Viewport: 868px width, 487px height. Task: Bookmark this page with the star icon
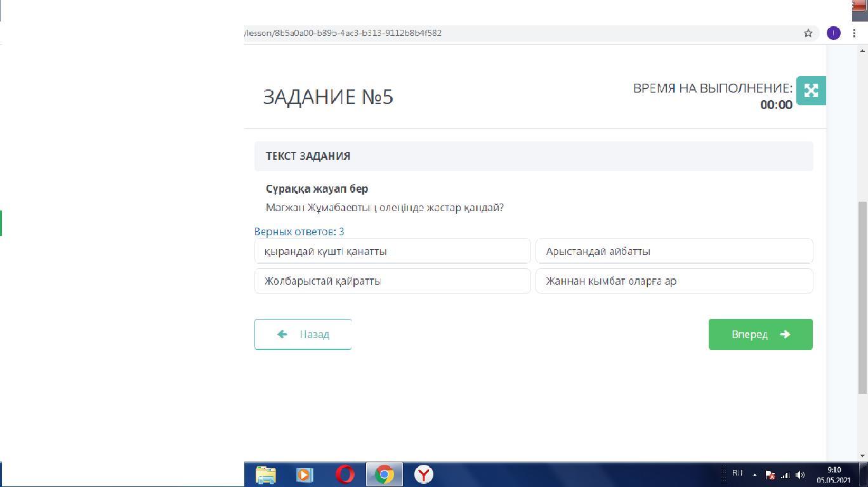pos(808,33)
